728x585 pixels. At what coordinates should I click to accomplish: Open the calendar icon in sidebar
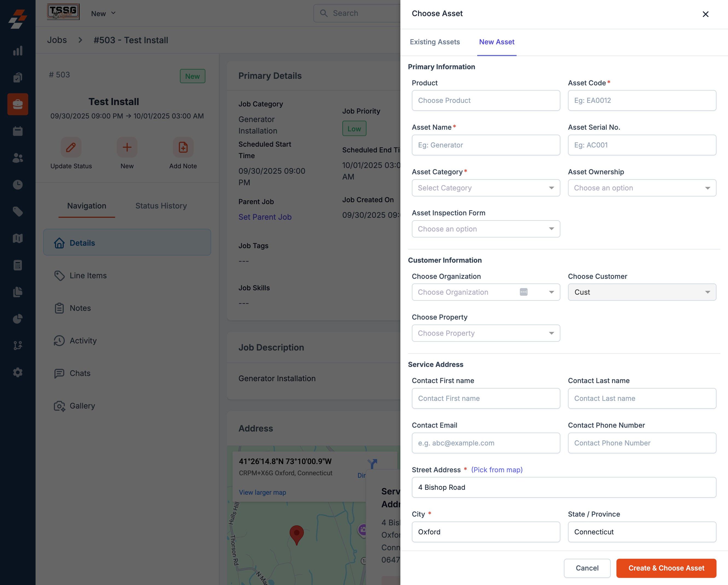(x=18, y=131)
